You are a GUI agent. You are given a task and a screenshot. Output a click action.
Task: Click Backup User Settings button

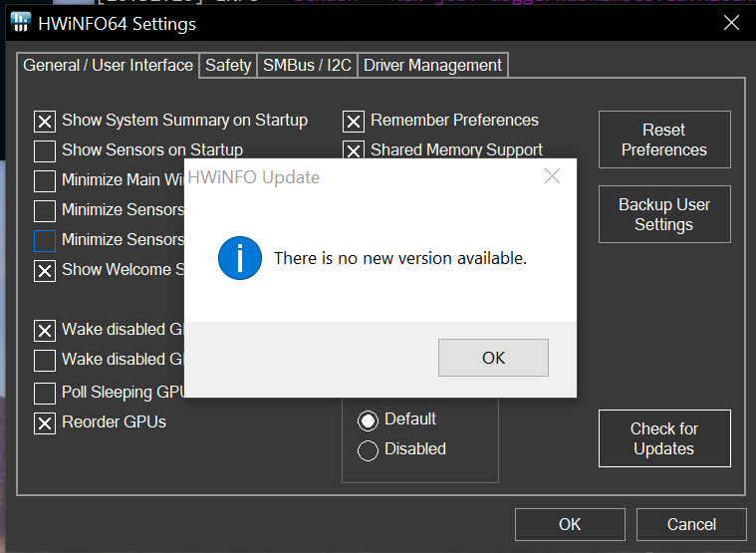(x=664, y=214)
